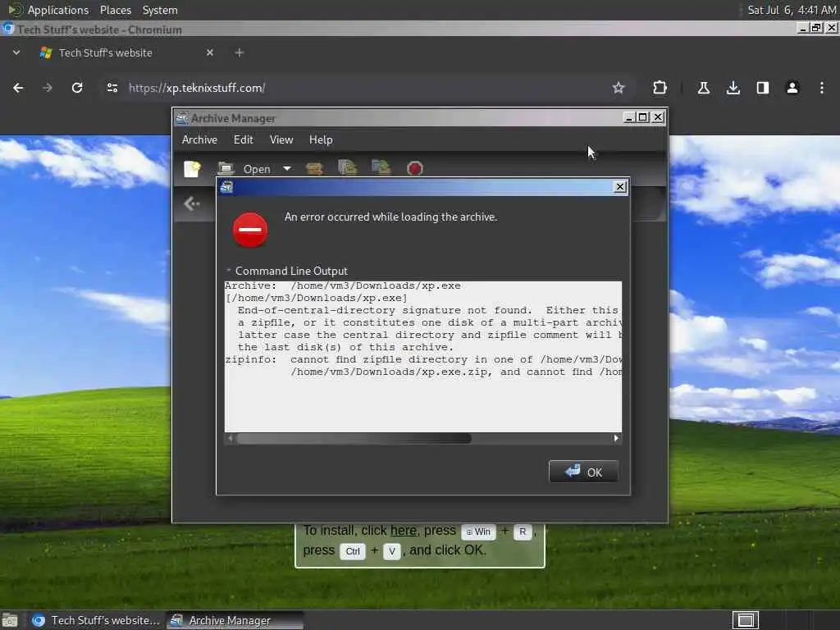Click the Archive Manager title bar icon
The image size is (840, 630).
(182, 118)
